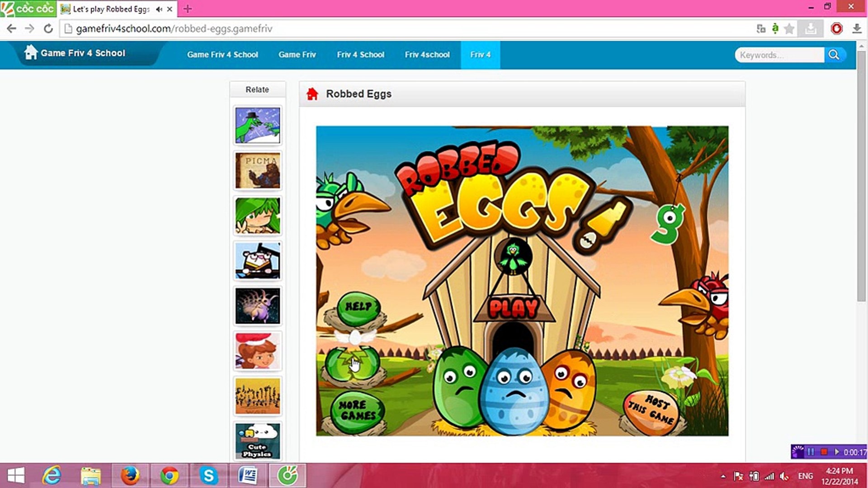
Task: Click the blue search magnifier button
Action: coord(834,55)
